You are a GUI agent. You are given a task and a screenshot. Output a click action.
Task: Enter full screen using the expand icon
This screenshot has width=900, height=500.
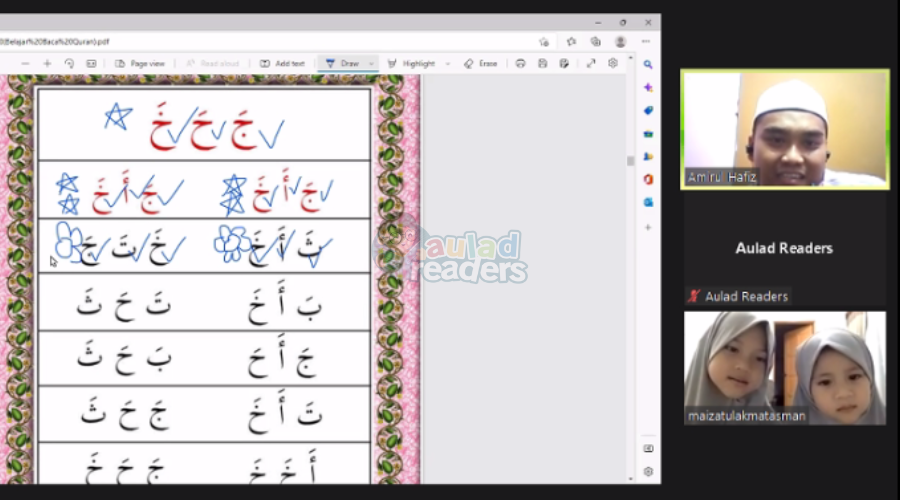[590, 63]
